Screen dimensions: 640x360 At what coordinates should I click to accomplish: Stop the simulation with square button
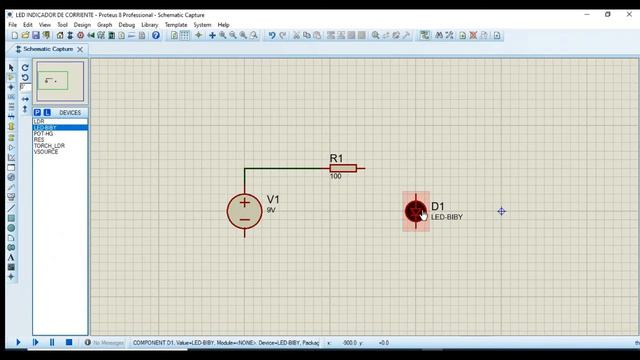pyautogui.click(x=69, y=342)
